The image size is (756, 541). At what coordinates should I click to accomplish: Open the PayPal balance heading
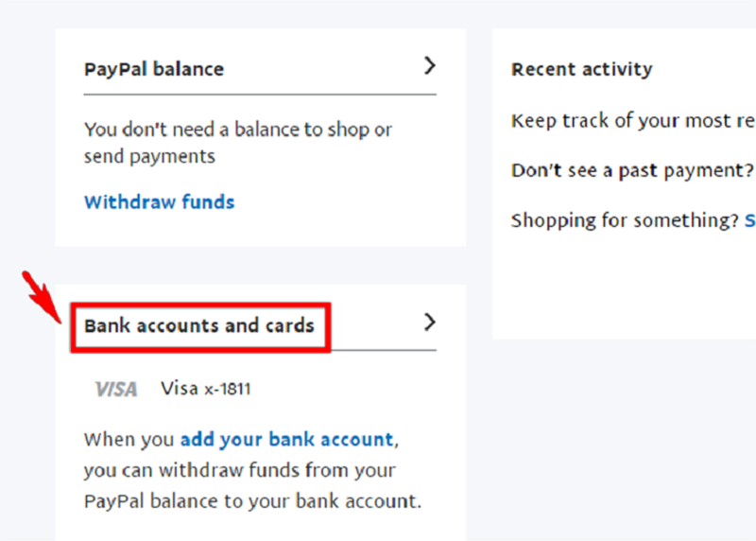(x=154, y=69)
